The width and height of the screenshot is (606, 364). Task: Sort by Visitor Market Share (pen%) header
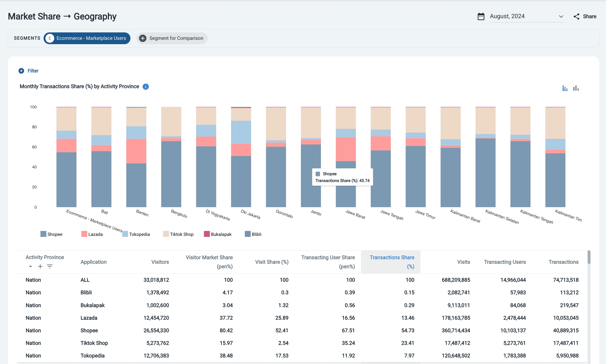(x=209, y=262)
